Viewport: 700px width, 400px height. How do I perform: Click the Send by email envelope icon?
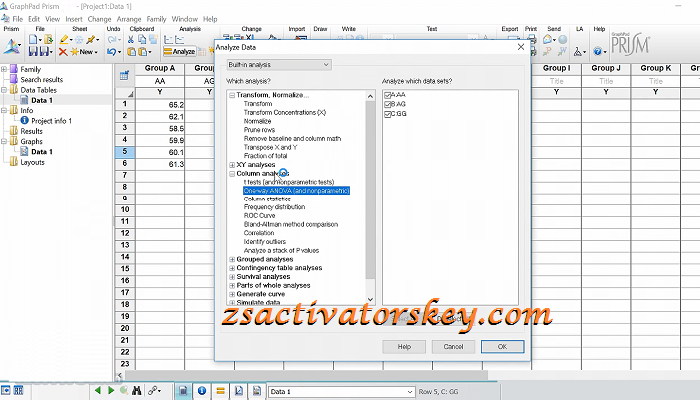pos(547,40)
